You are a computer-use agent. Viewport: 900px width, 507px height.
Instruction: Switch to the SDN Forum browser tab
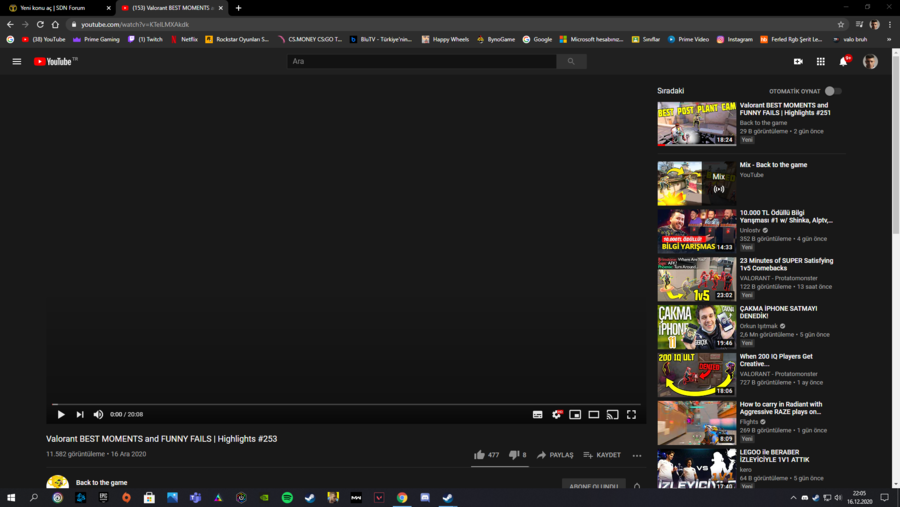[59, 8]
